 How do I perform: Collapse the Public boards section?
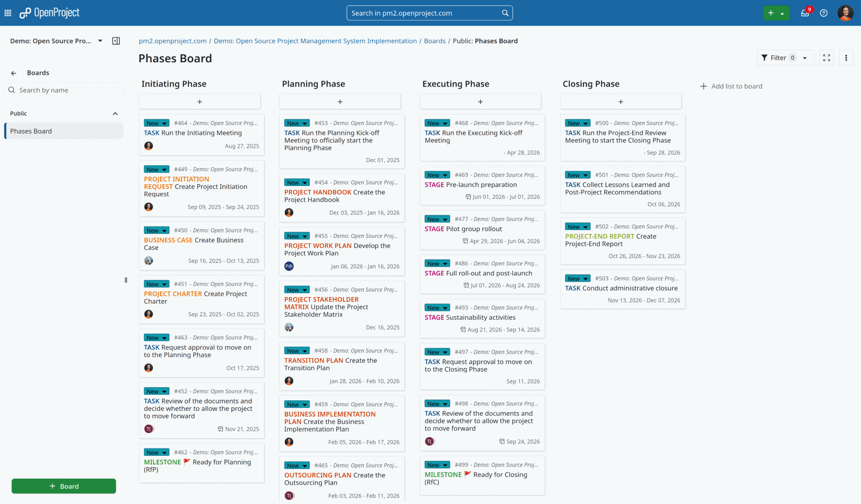click(115, 113)
